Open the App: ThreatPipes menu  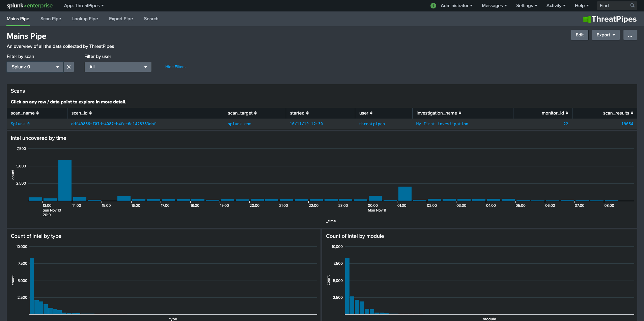(x=84, y=6)
